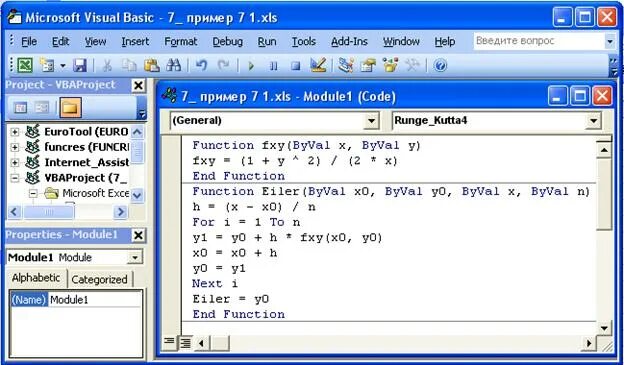The image size is (624, 365).
Task: Collapse VBAProject project node
Action: [x=15, y=178]
